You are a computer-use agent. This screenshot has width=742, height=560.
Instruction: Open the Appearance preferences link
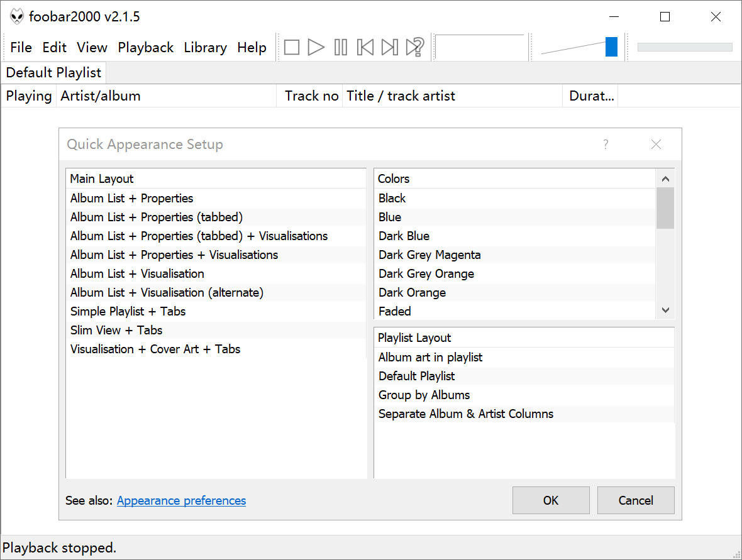[x=181, y=501]
